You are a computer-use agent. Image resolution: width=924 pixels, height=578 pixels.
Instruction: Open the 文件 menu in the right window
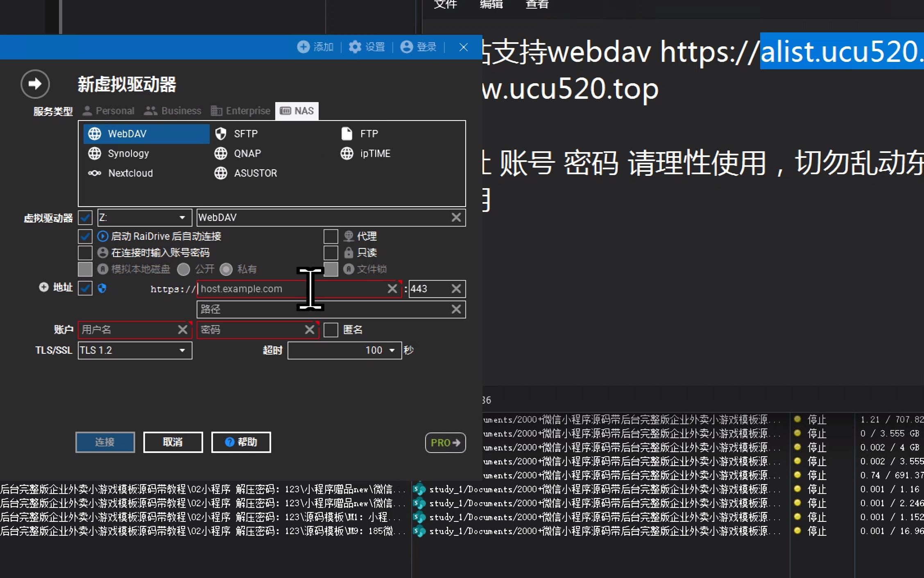click(445, 5)
